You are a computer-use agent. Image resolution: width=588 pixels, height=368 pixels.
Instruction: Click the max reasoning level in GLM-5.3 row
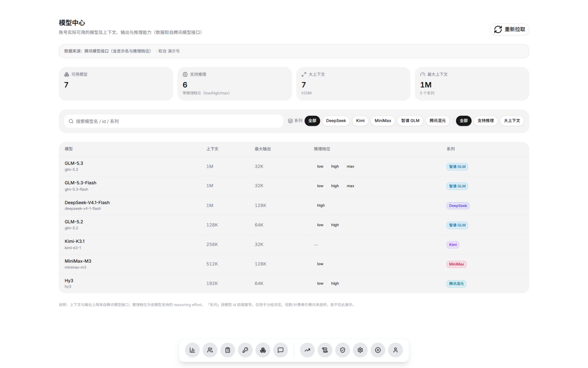(x=351, y=166)
